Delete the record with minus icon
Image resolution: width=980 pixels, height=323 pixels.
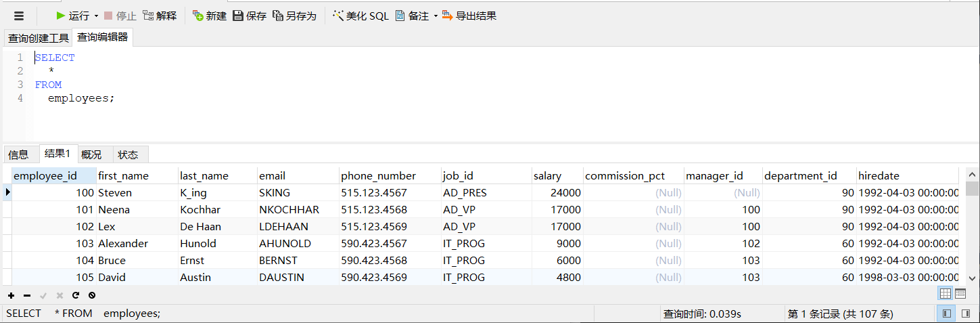point(27,295)
